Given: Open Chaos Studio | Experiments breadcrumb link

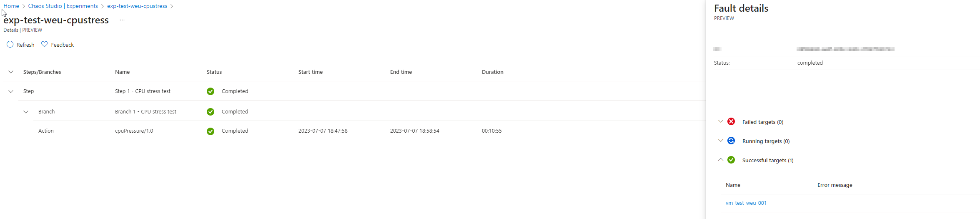Looking at the screenshot, I should [63, 6].
